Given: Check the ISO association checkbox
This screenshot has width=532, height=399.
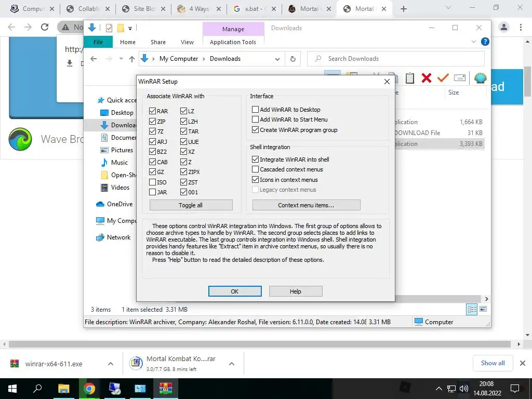Looking at the screenshot, I should tap(152, 182).
